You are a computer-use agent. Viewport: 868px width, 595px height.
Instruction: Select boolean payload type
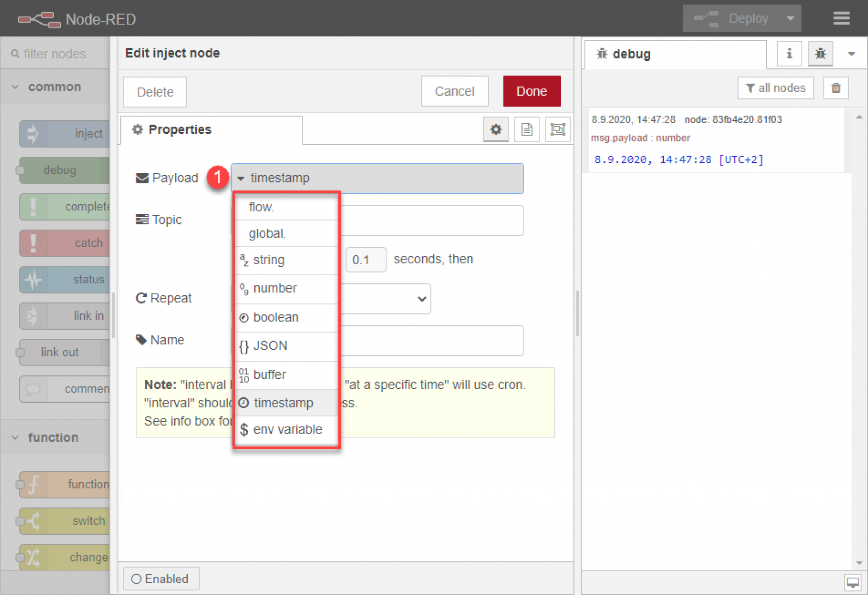[276, 317]
